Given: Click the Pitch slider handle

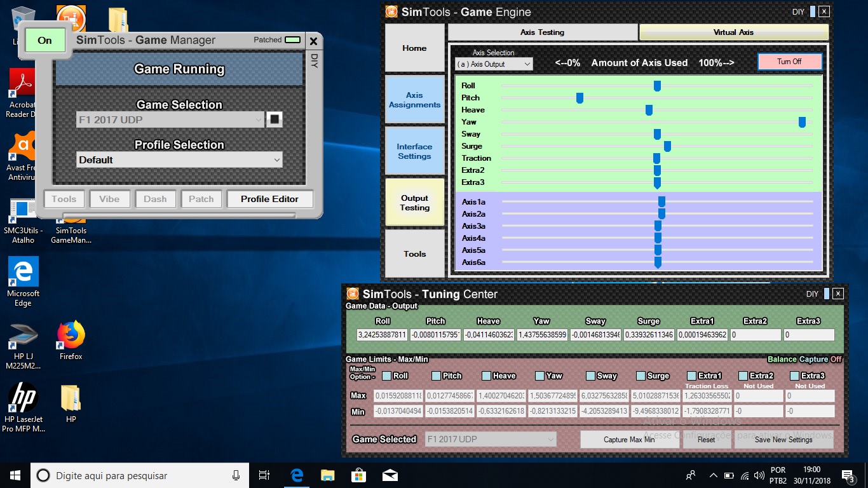Looking at the screenshot, I should (580, 98).
